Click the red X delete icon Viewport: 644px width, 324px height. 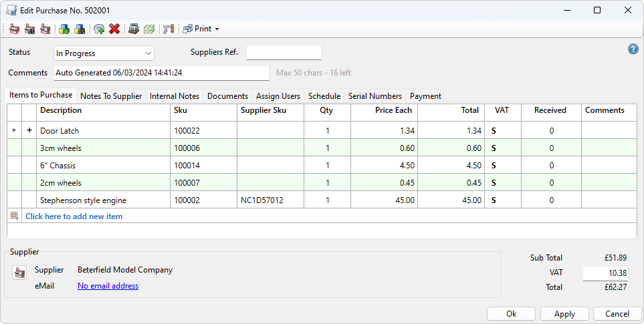114,29
